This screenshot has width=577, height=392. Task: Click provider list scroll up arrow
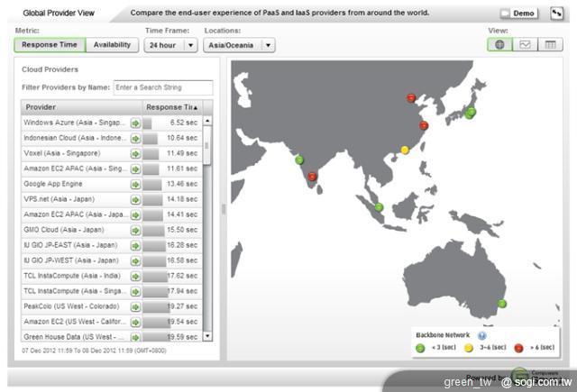207,121
